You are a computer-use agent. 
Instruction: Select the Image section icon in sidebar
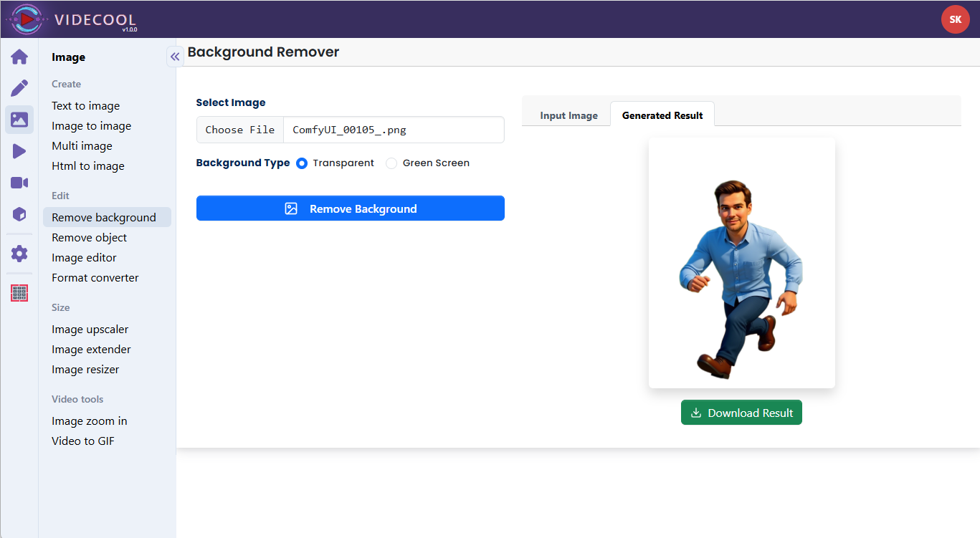(x=19, y=120)
